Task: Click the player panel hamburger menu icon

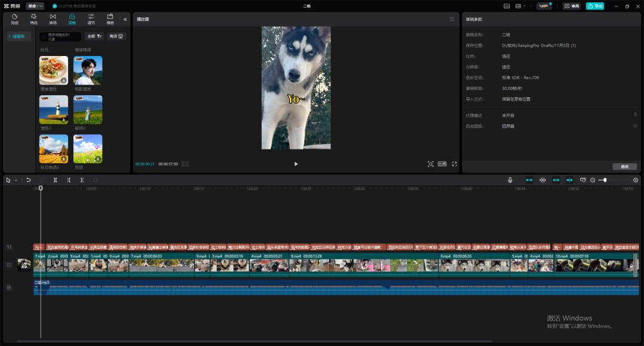Action: pyautogui.click(x=451, y=19)
